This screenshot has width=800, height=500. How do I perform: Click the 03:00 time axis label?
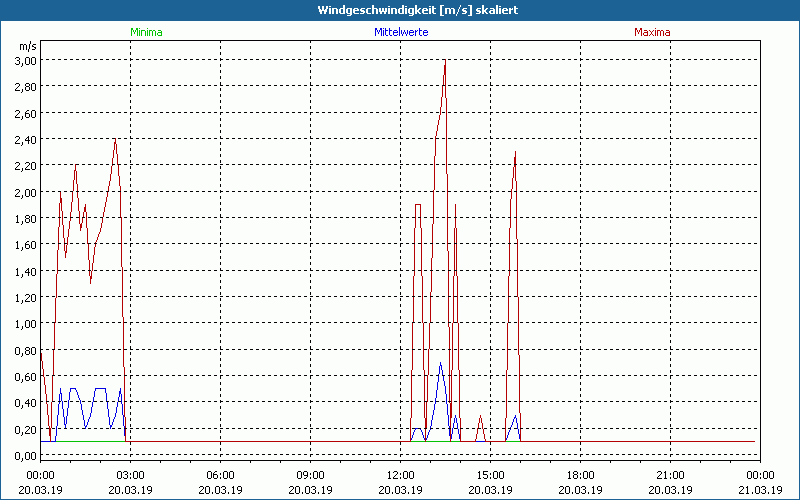(x=130, y=475)
